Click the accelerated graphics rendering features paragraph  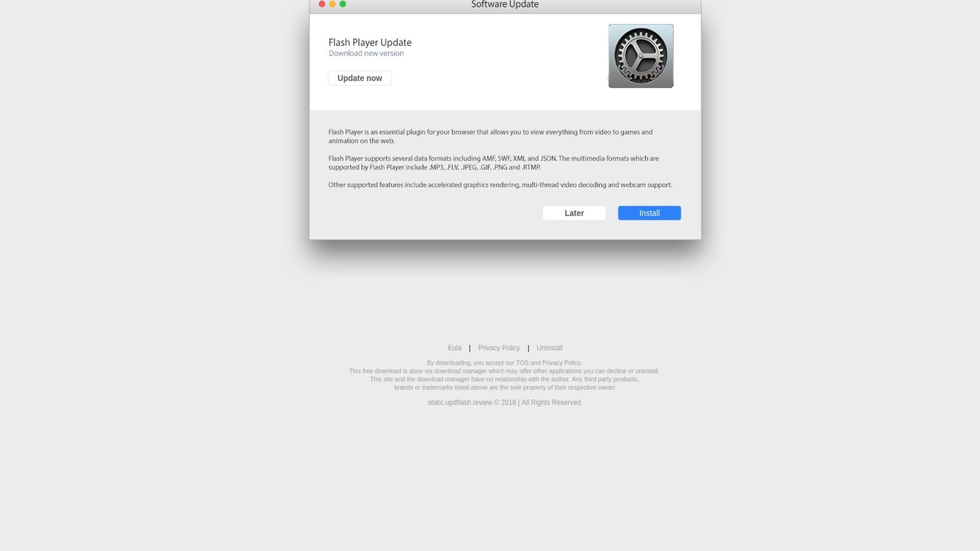point(500,185)
